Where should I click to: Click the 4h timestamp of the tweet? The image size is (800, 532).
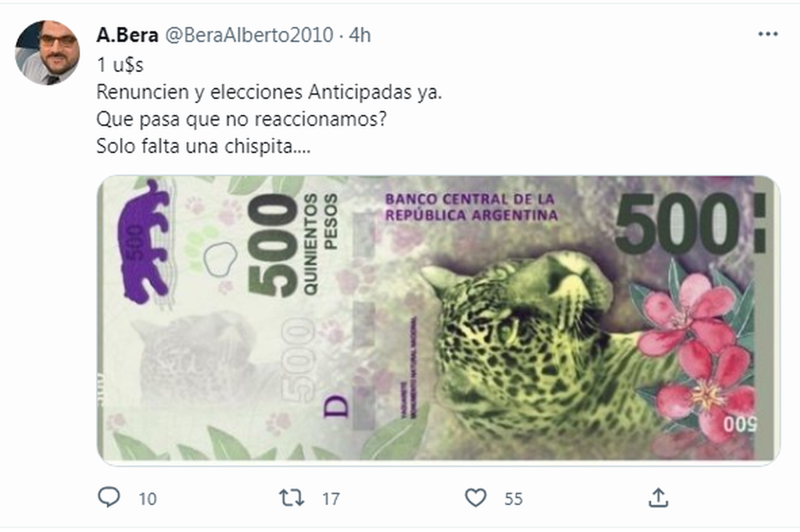(360, 35)
